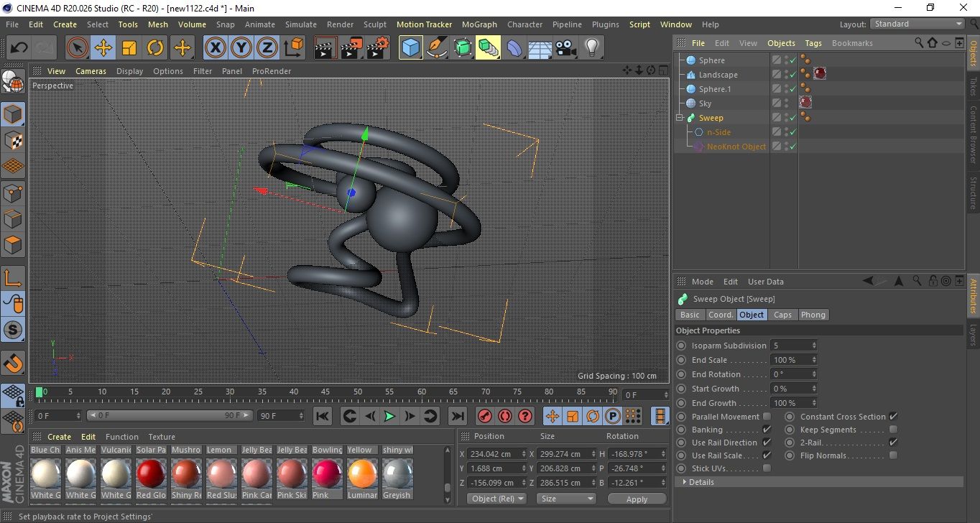Select the Solar Pa red material swatch
The image size is (980, 523).
pos(151,474)
